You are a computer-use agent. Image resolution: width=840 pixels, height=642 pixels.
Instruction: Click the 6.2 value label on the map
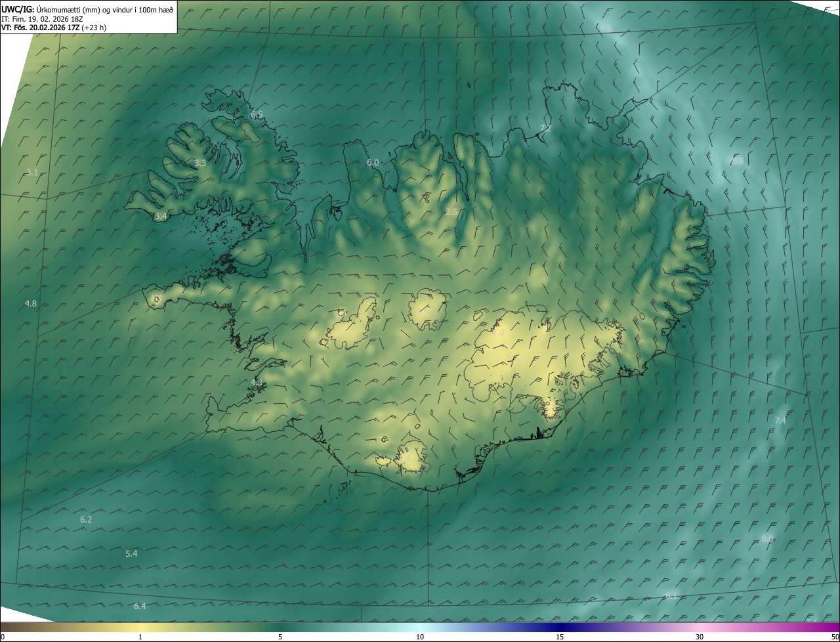coord(86,520)
